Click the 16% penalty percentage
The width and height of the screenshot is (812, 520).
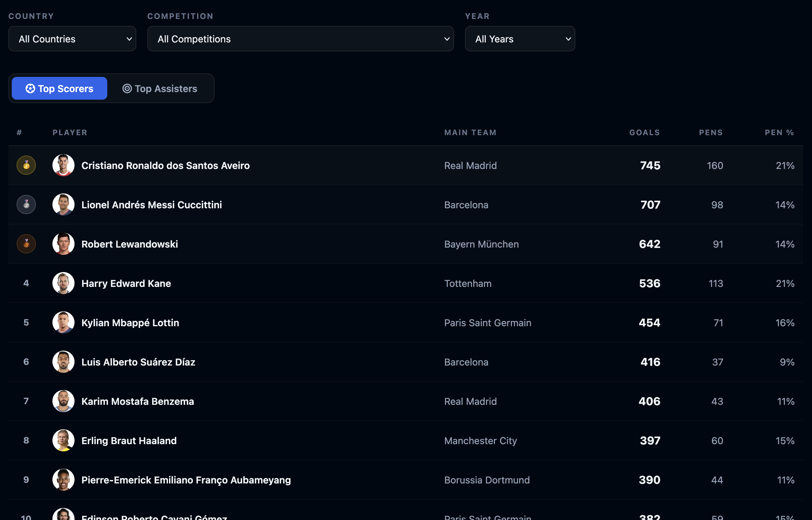[785, 323]
